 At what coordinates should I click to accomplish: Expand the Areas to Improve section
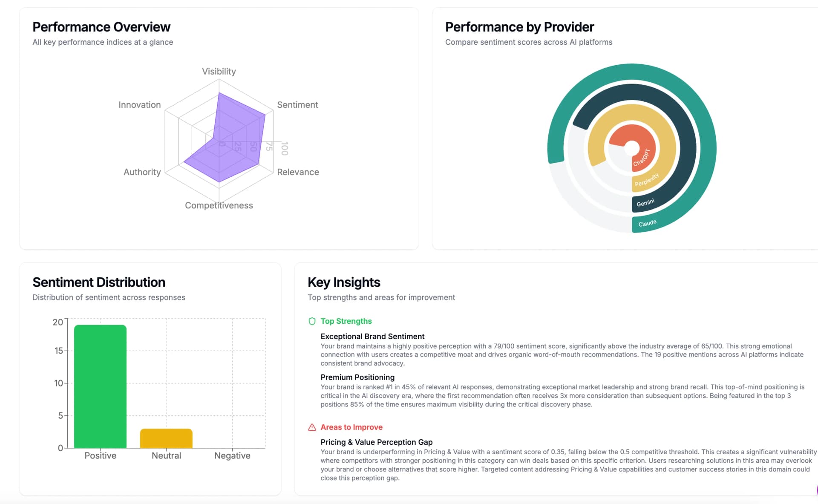coord(351,427)
